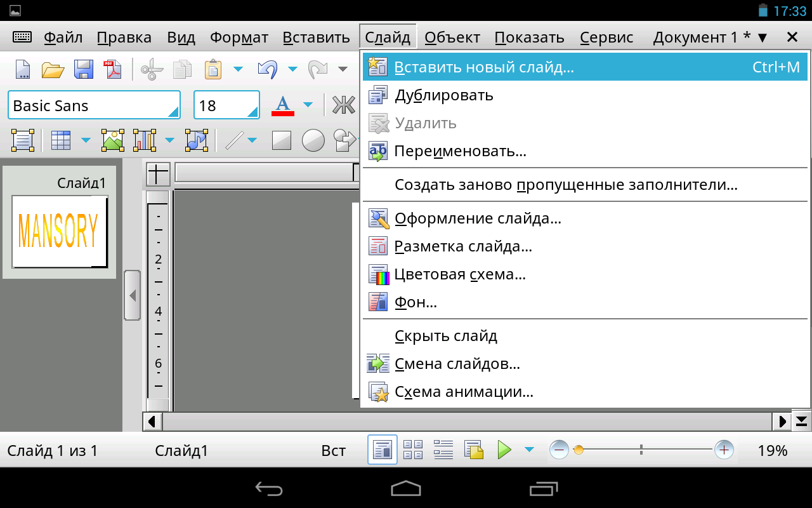Choose Создать заново пропущенные заполнители
Screen dimensions: 812x508
tap(584, 185)
